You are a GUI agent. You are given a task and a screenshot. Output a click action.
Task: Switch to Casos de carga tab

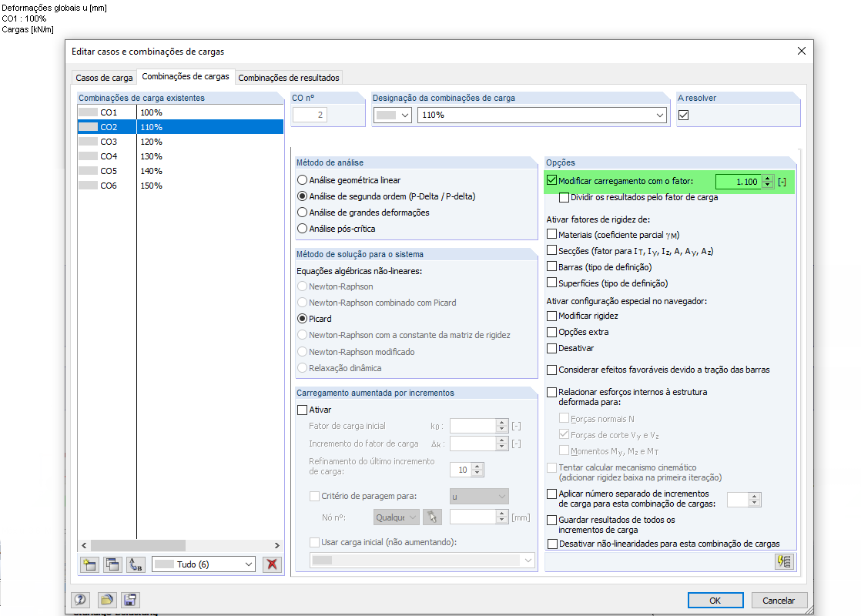104,78
